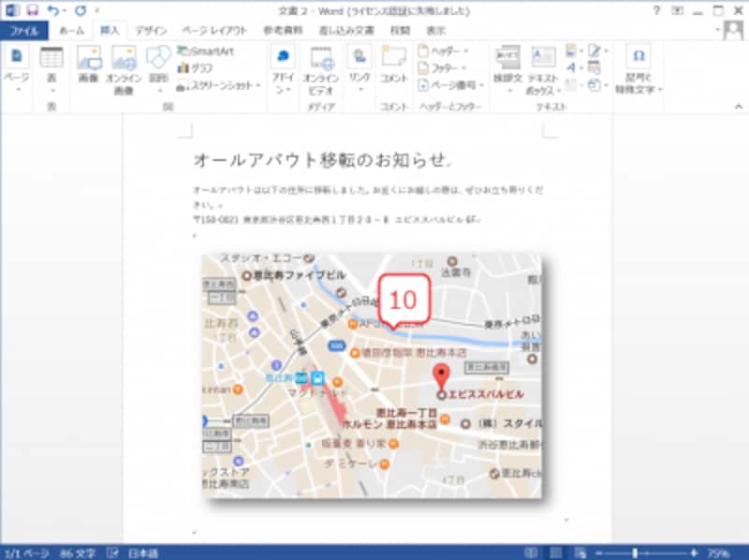Click the 86 文字 word count
Image resolution: width=749 pixels, height=560 pixels.
tap(78, 553)
